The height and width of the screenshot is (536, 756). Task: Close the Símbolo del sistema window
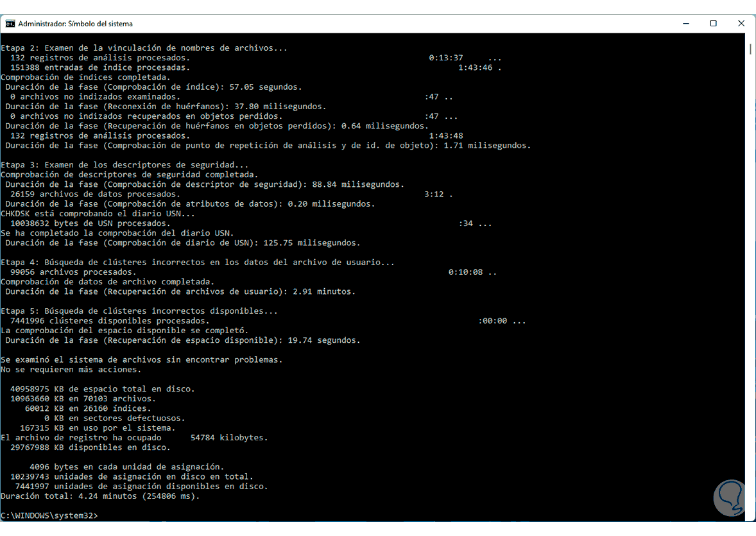pyautogui.click(x=741, y=24)
